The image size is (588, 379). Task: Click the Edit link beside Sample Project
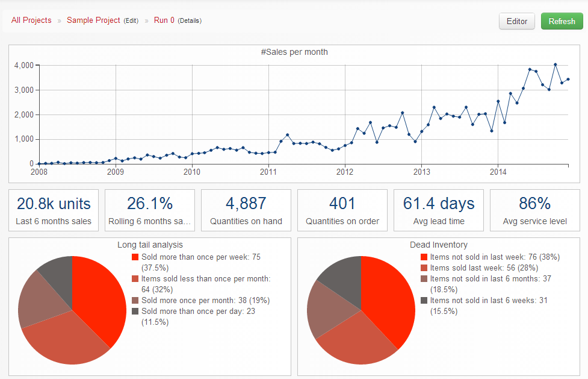(x=131, y=21)
